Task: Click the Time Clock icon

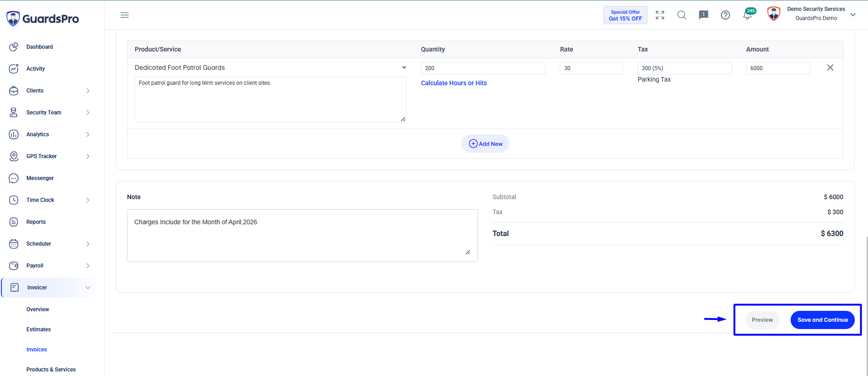Action: point(14,200)
